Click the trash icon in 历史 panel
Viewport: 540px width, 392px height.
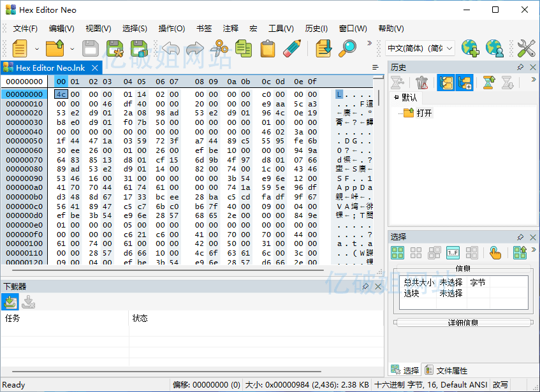[x=421, y=82]
